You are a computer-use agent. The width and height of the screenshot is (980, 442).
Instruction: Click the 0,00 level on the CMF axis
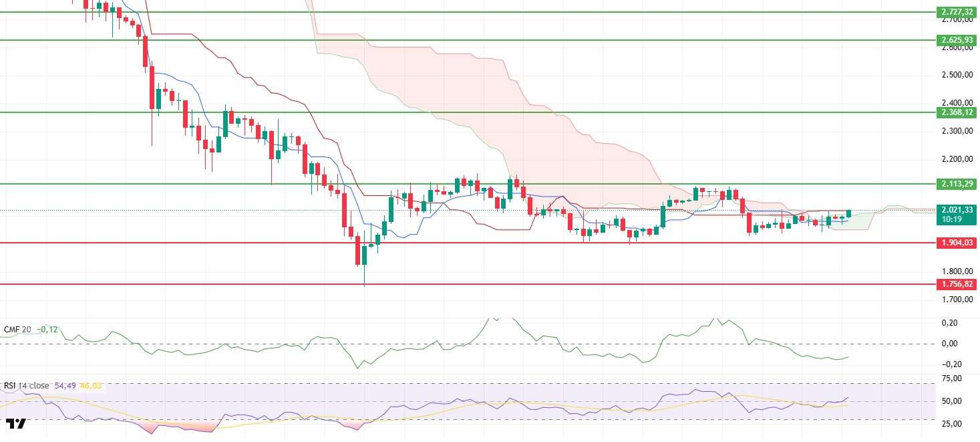949,344
